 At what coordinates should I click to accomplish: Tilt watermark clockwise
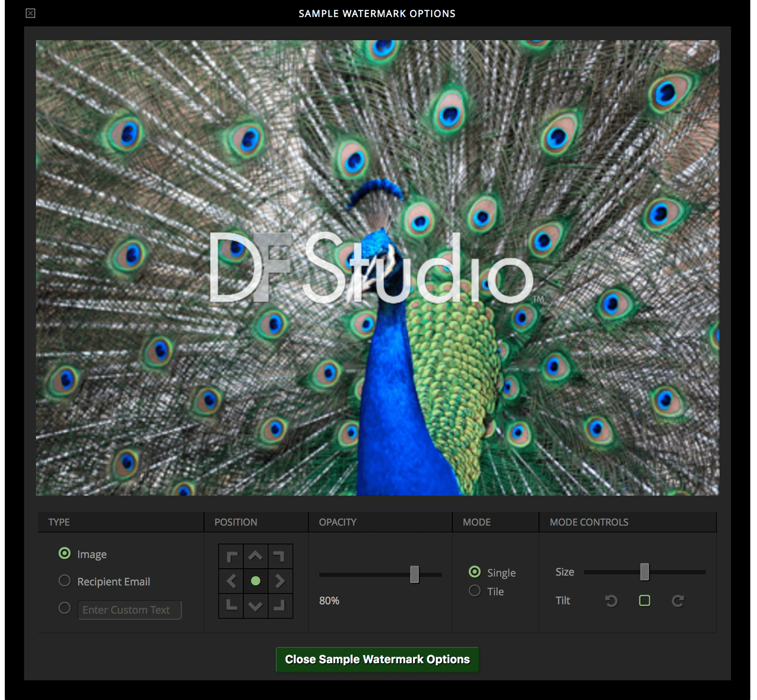tap(677, 601)
